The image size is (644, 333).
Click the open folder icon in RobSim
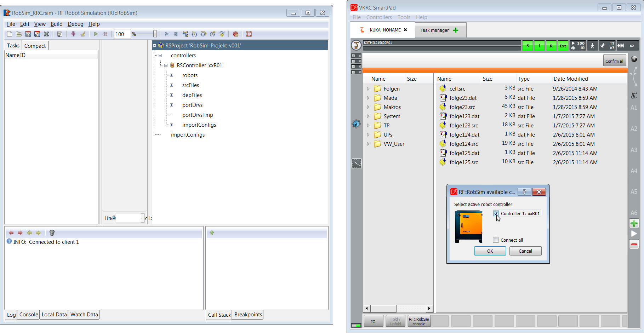pyautogui.click(x=19, y=34)
